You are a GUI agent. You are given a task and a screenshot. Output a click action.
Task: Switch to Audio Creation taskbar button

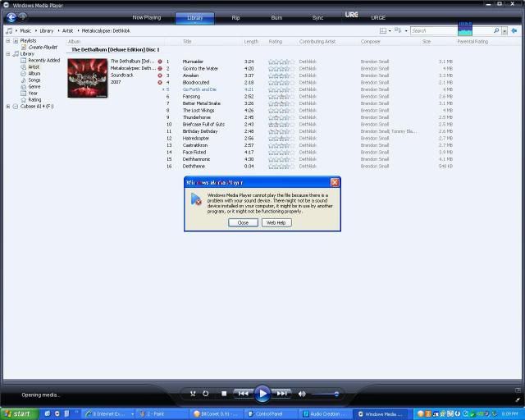click(325, 414)
